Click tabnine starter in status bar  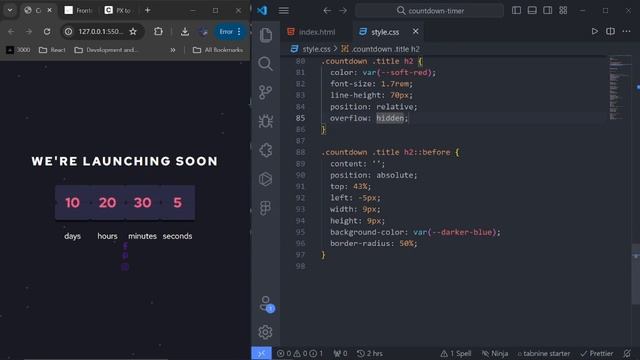pyautogui.click(x=544, y=353)
